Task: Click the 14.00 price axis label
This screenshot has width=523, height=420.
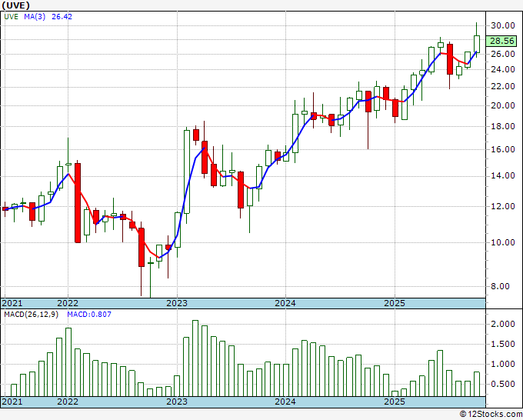Action: coord(503,175)
